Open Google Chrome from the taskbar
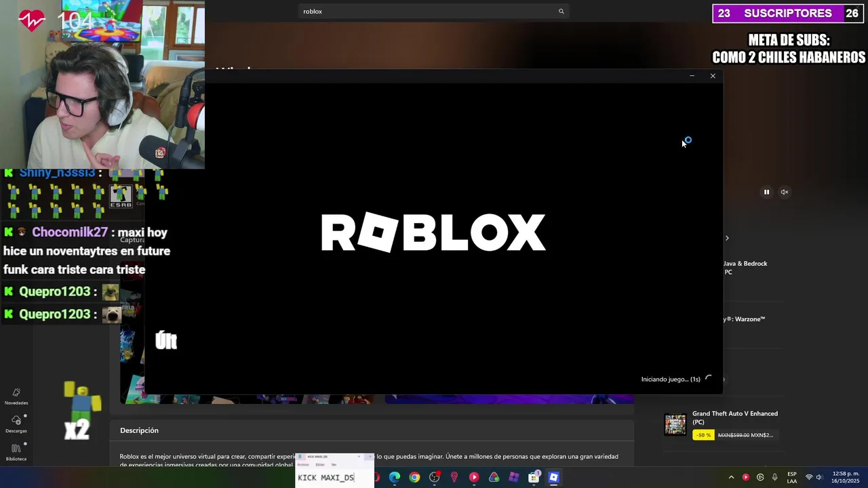Screen dimensions: 868x488 (x=414, y=477)
